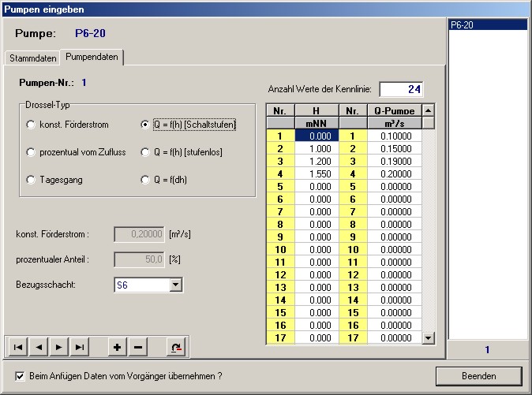
Task: Switch to Stammdaten tab
Action: click(33, 58)
